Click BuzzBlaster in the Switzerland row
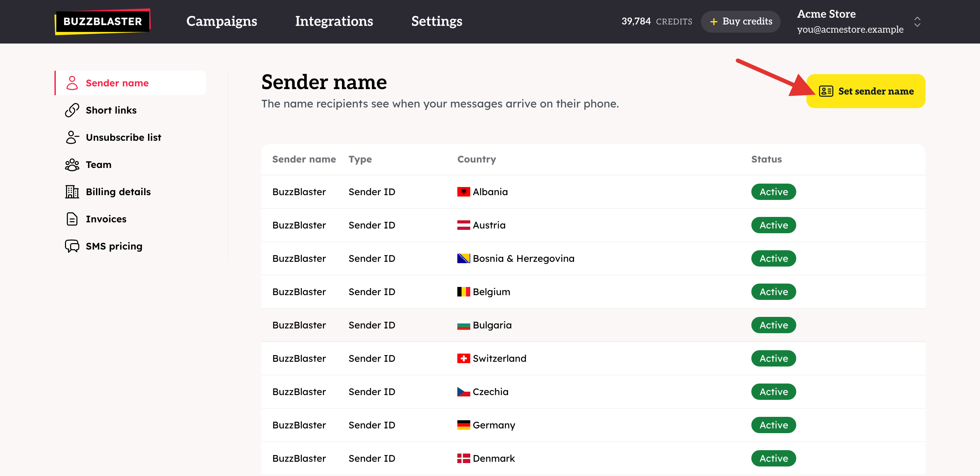This screenshot has height=476, width=980. (x=299, y=358)
